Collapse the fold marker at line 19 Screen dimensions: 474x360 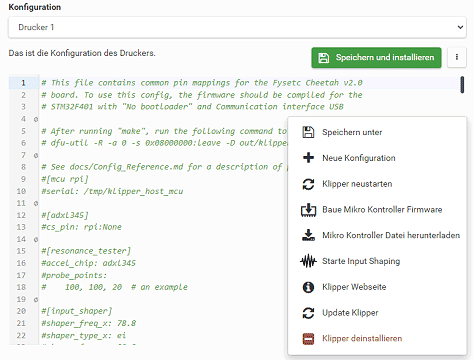[x=36, y=299]
